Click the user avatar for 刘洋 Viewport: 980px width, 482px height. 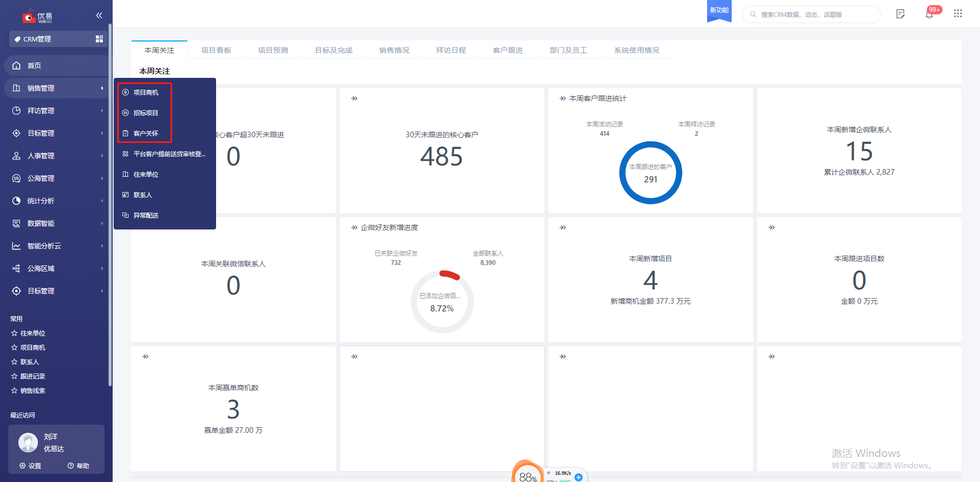tap(28, 443)
